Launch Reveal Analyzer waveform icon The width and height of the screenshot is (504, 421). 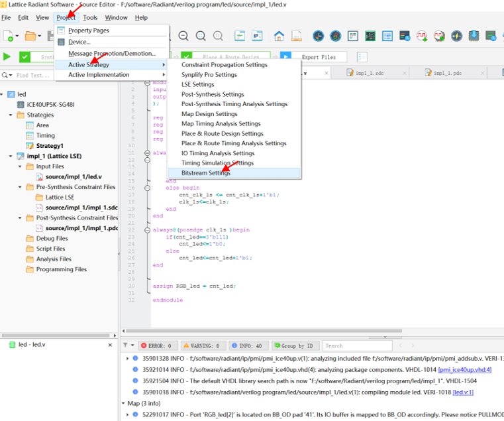(x=439, y=36)
